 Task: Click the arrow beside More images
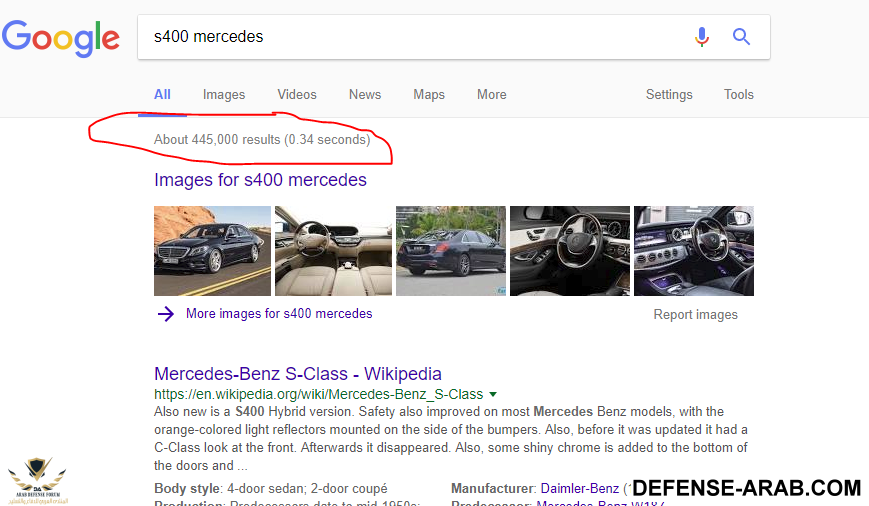(x=166, y=314)
